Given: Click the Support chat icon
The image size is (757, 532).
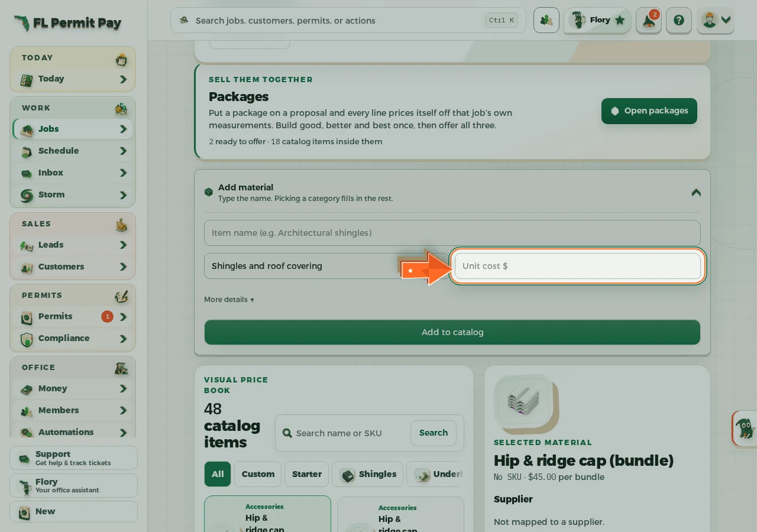Looking at the screenshot, I should click(24, 459).
